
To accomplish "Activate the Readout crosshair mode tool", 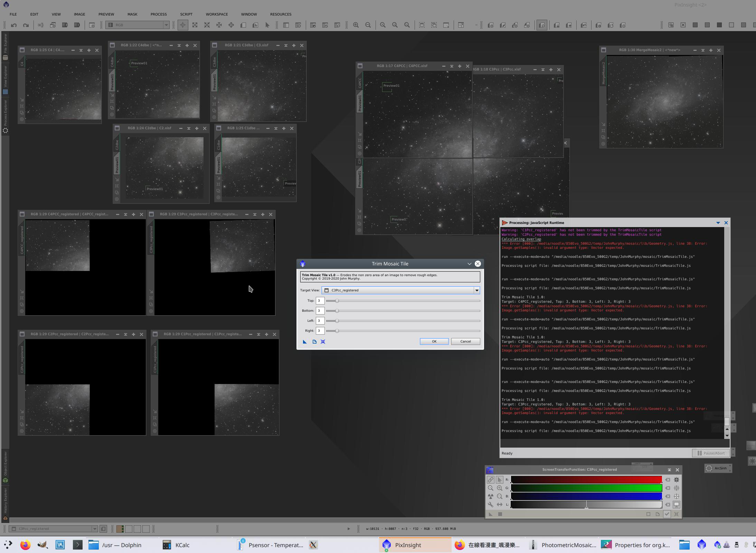I will (183, 25).
